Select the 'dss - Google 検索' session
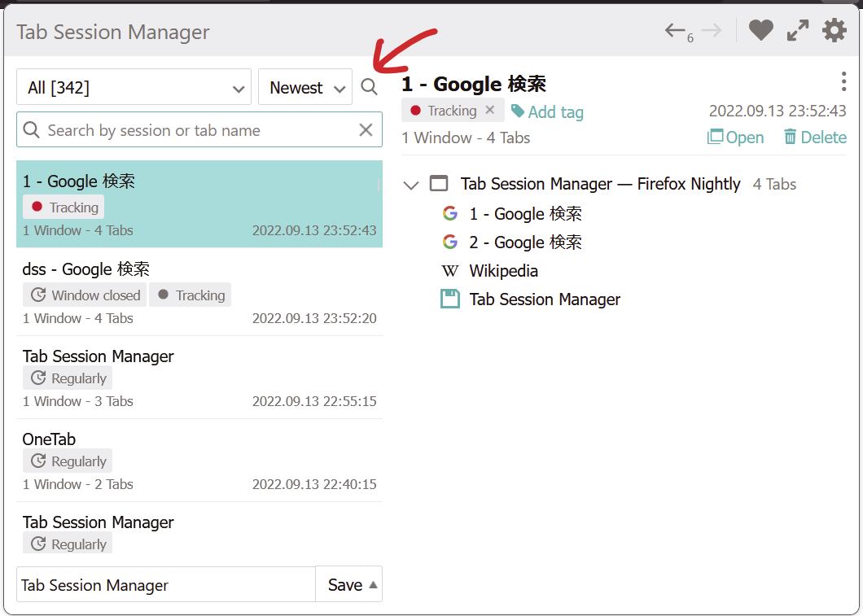863x616 pixels. (x=199, y=292)
